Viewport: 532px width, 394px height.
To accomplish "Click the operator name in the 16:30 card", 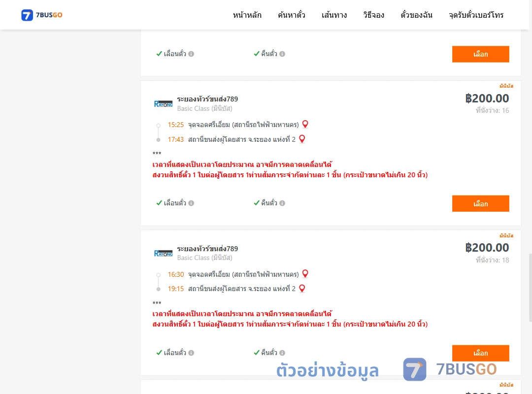I will tap(207, 249).
